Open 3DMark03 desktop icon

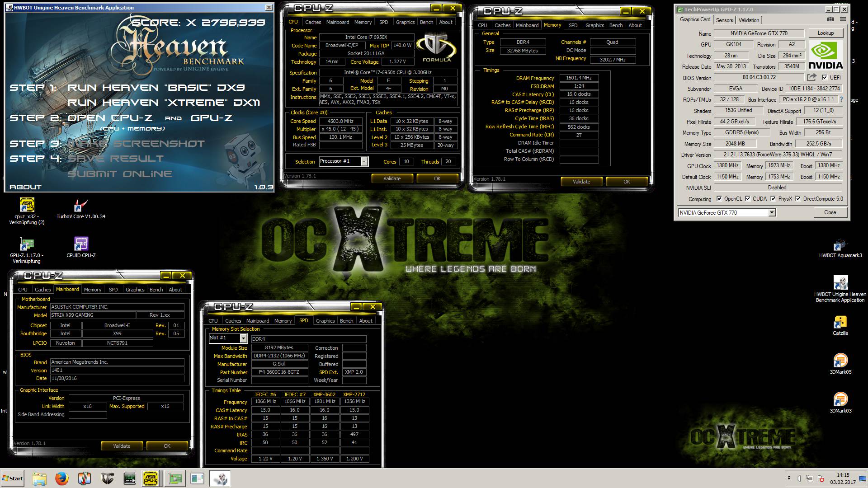pos(840,403)
